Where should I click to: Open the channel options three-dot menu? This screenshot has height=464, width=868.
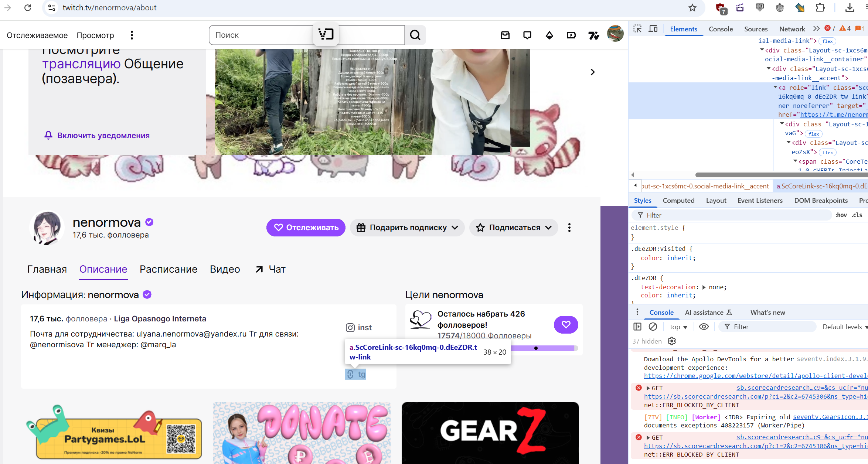point(569,228)
